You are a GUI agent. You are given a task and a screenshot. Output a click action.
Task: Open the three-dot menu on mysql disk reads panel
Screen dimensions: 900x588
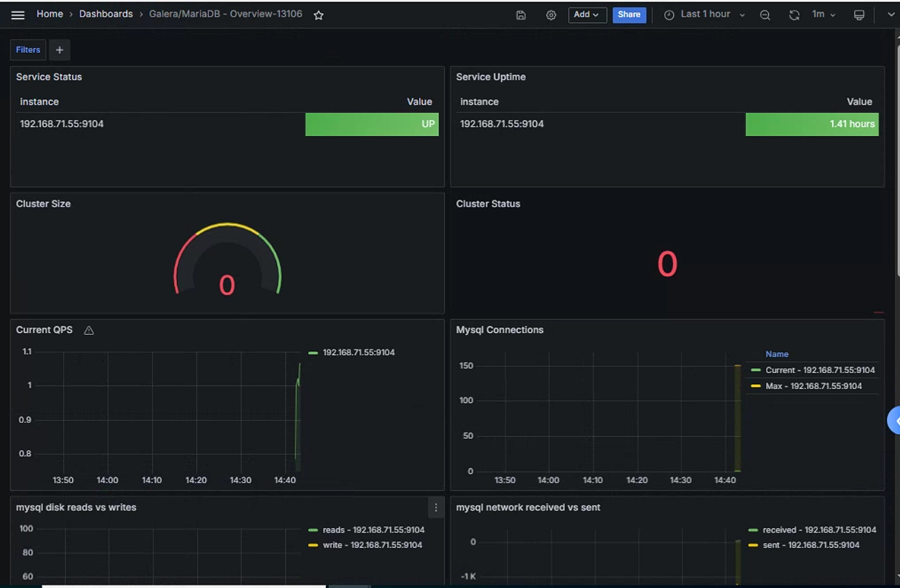[x=436, y=508]
